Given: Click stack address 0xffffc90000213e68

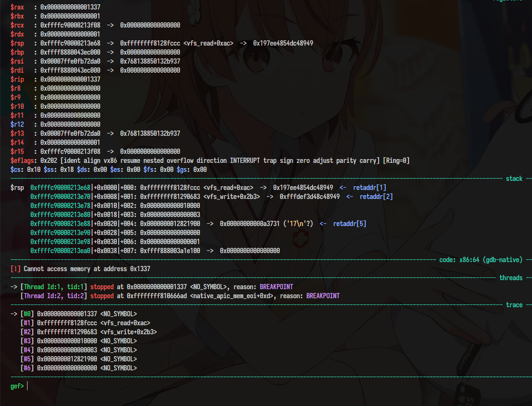Looking at the screenshot, I should coord(60,188).
